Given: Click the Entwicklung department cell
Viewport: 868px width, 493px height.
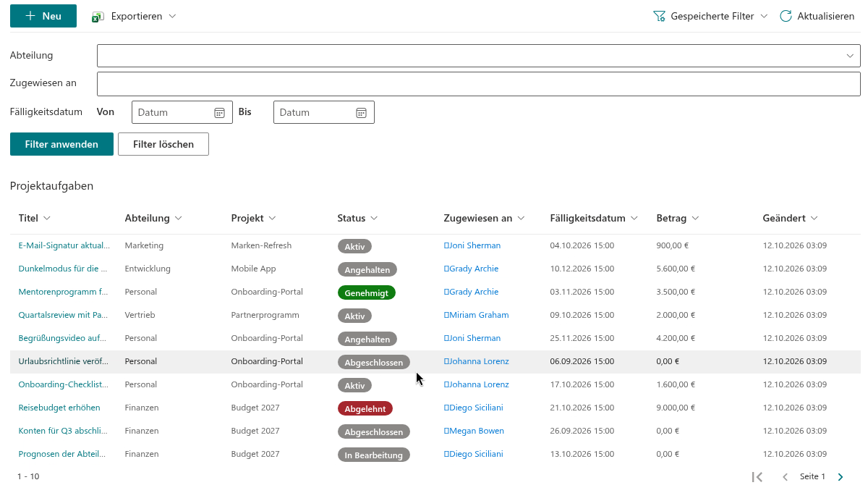Looking at the screenshot, I should (148, 269).
